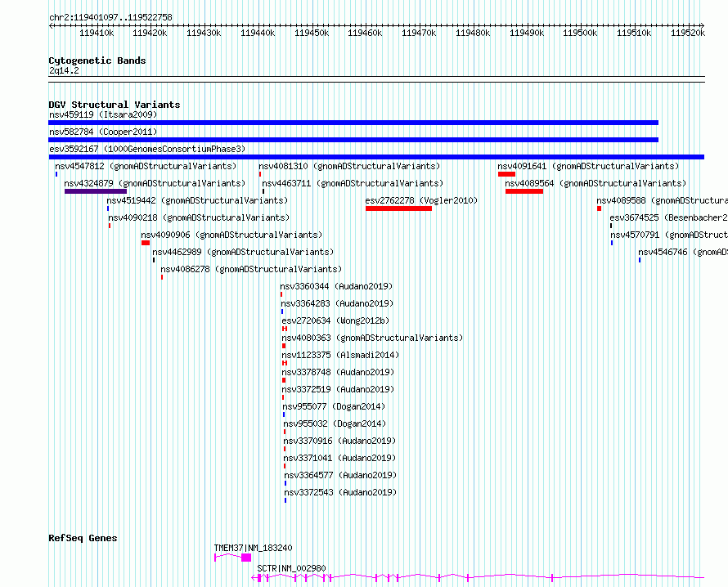Click the 119440k ruler tick label
The image size is (728, 587).
[x=258, y=33]
